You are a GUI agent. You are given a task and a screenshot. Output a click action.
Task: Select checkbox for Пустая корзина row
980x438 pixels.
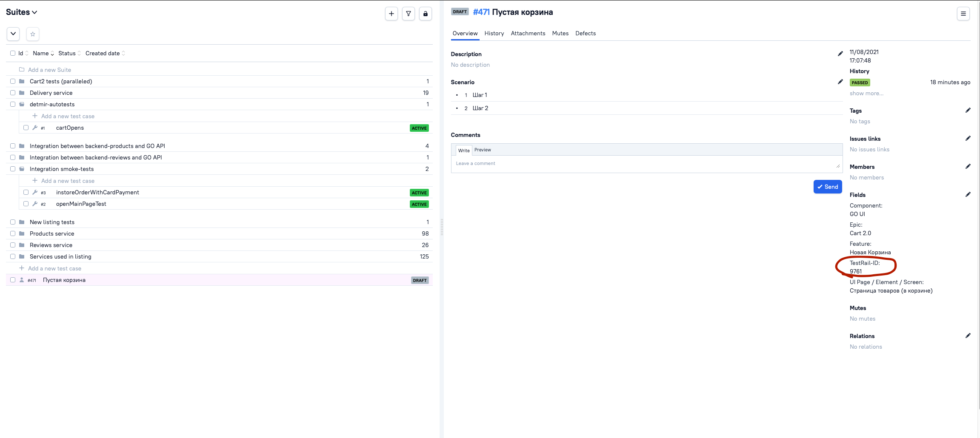coord(13,280)
